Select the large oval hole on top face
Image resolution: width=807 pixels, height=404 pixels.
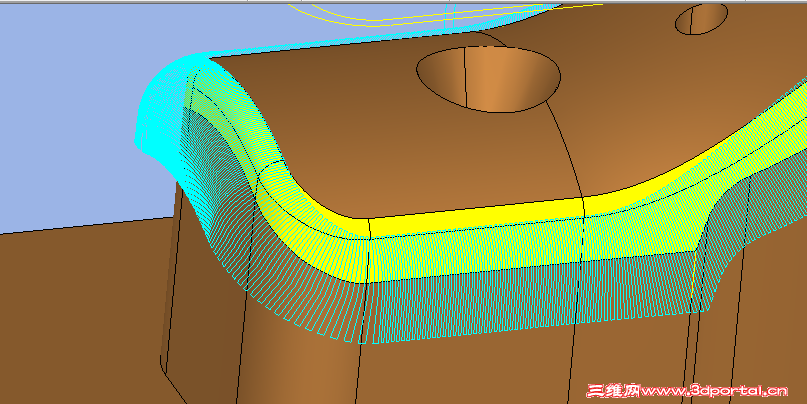(488, 79)
